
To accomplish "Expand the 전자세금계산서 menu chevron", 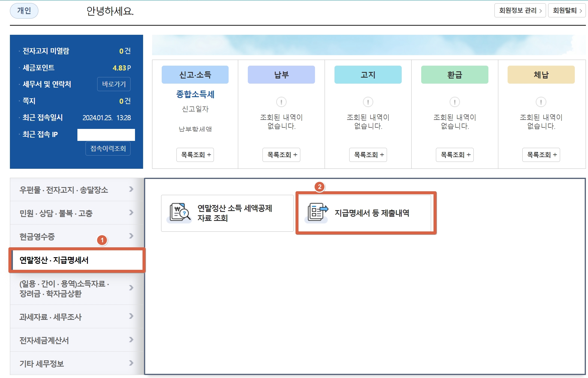I will (131, 340).
